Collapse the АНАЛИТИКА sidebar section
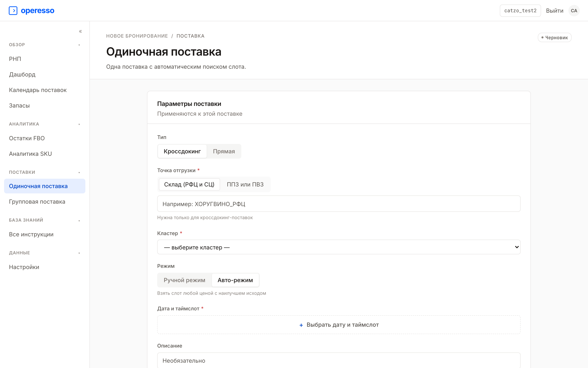The height and width of the screenshot is (368, 588). 79,124
